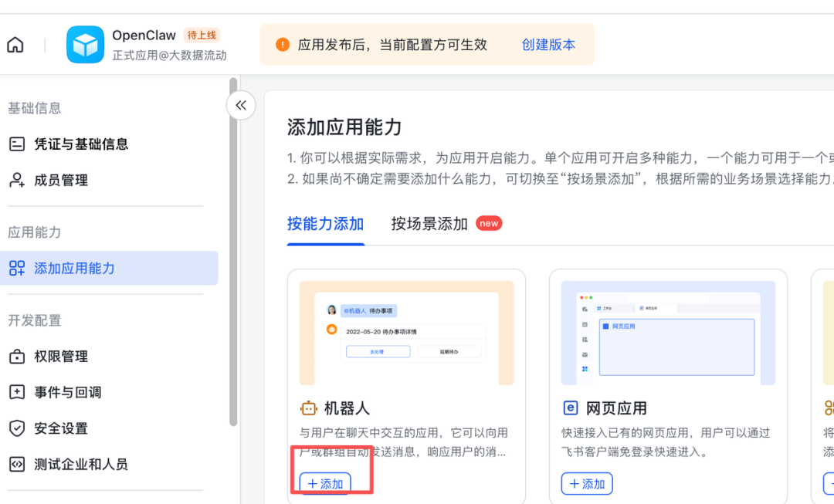
Task: Switch to the 按场景添加 tab
Action: (427, 223)
